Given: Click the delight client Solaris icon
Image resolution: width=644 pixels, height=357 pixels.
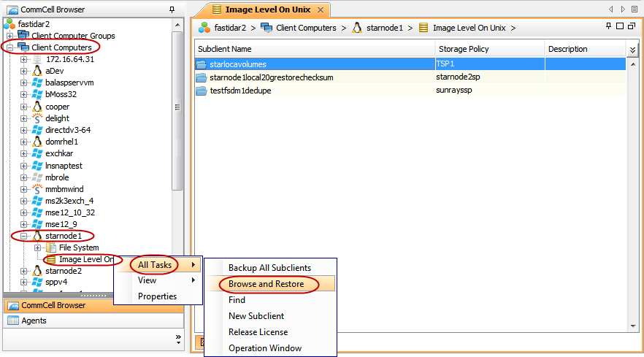Looking at the screenshot, I should tap(37, 118).
